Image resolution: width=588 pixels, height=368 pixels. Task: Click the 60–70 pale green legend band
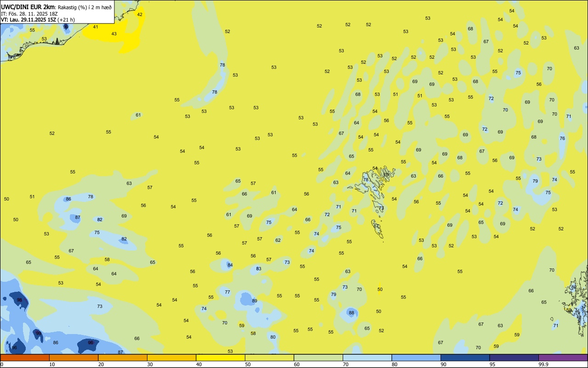[x=318, y=357]
